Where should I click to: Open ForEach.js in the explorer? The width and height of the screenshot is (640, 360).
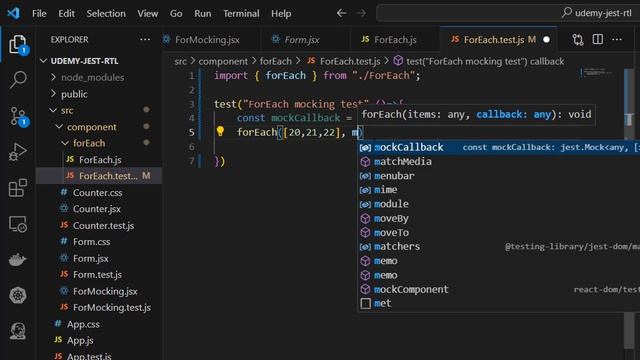[x=99, y=160]
